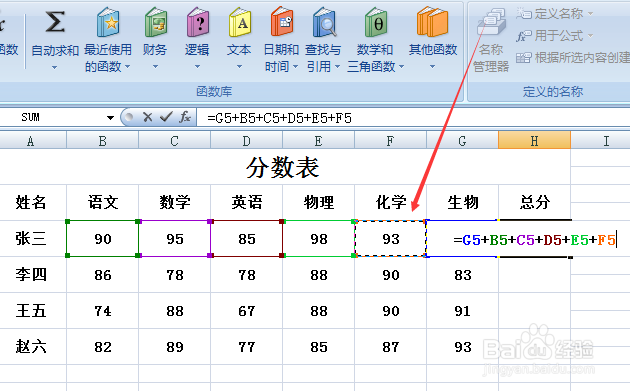Click 王五's 生物 score 91
Image resolution: width=630 pixels, height=391 pixels.
(462, 311)
